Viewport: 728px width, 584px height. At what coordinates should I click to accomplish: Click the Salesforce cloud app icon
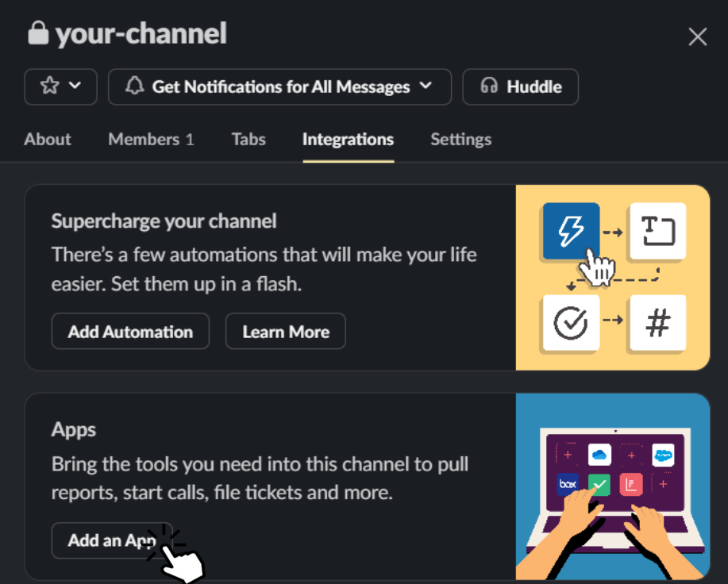pyautogui.click(x=663, y=455)
